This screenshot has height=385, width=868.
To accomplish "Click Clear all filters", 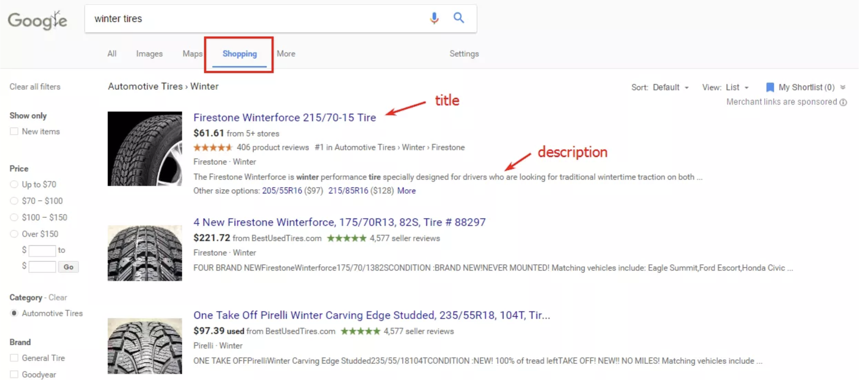I will (35, 87).
